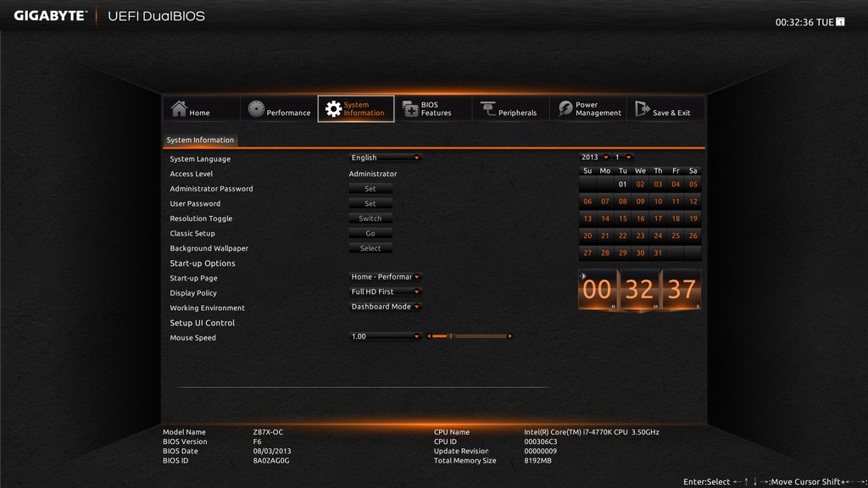Image resolution: width=868 pixels, height=488 pixels.
Task: Click the Start-up Options heading
Action: pyautogui.click(x=203, y=263)
